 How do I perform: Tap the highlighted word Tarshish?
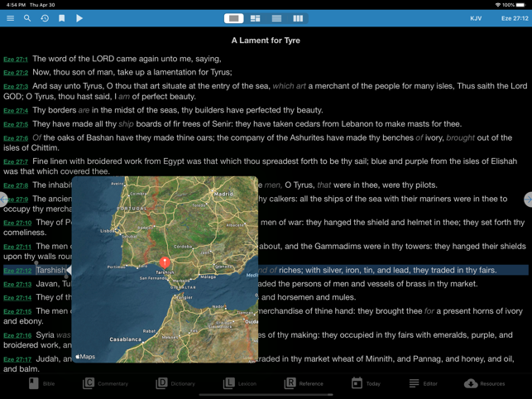tap(51, 271)
